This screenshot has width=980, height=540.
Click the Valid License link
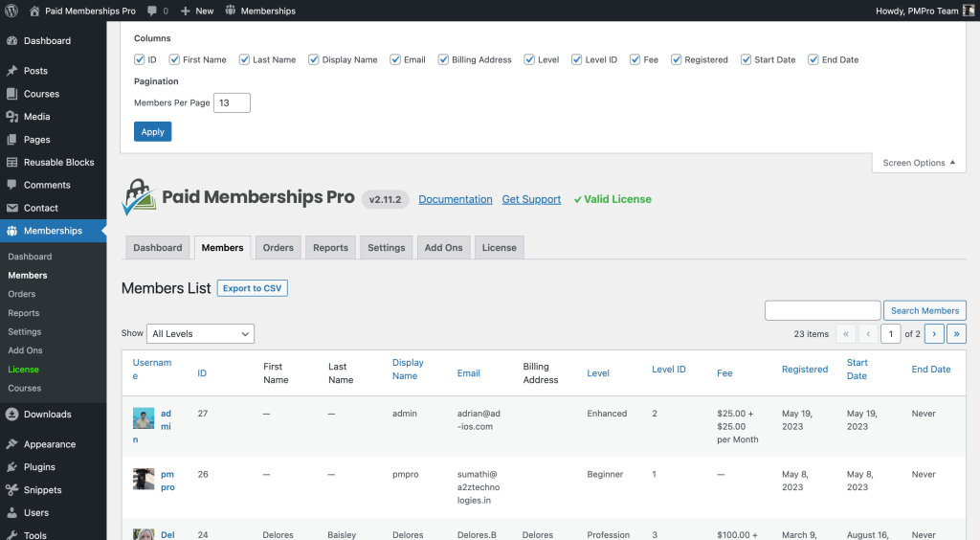(x=613, y=199)
